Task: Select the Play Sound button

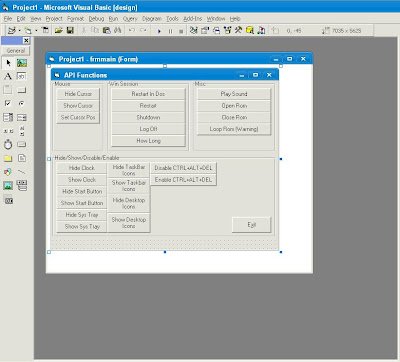Action: click(x=234, y=94)
